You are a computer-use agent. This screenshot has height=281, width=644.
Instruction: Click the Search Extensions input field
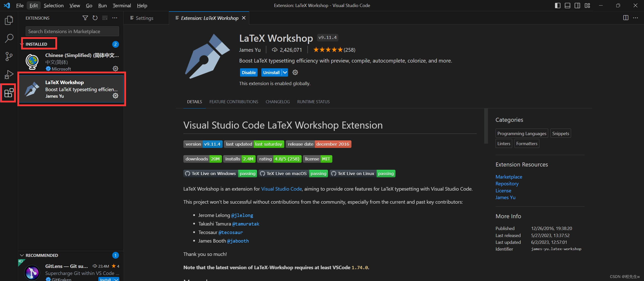[72, 31]
